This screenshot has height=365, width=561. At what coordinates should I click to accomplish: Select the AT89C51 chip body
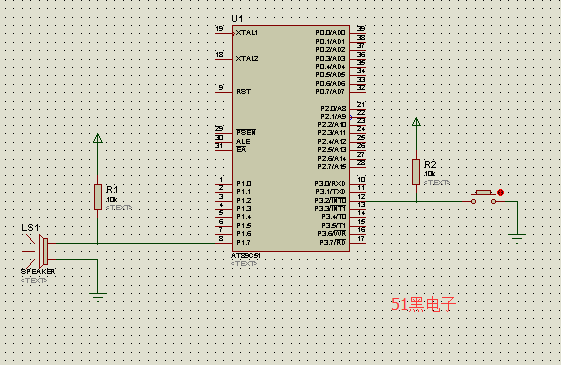(x=291, y=138)
